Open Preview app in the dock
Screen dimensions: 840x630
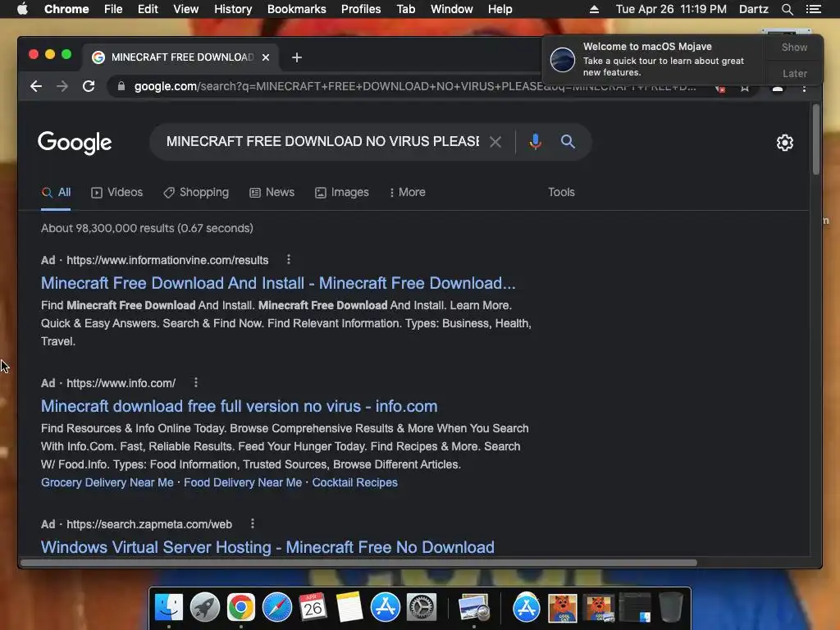[x=474, y=608]
